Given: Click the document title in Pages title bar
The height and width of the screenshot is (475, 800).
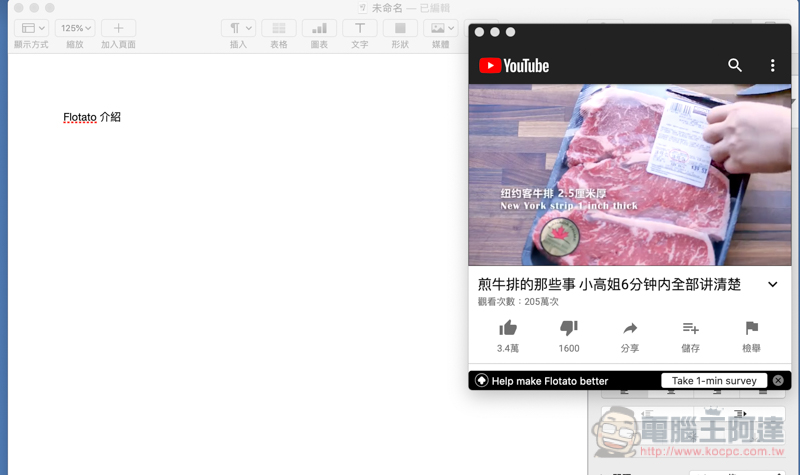Looking at the screenshot, I should click(x=387, y=8).
